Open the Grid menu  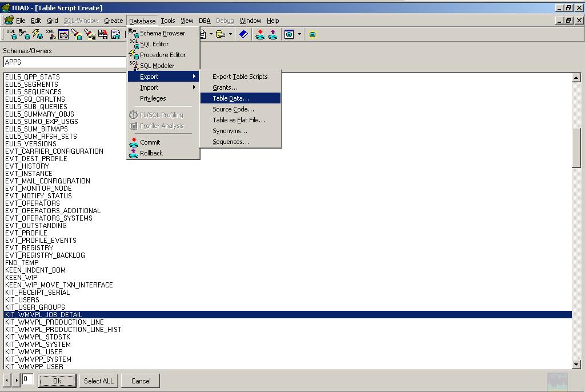52,21
